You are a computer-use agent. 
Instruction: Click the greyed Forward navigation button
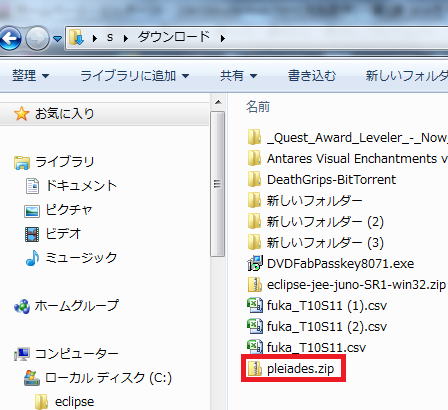click(37, 39)
